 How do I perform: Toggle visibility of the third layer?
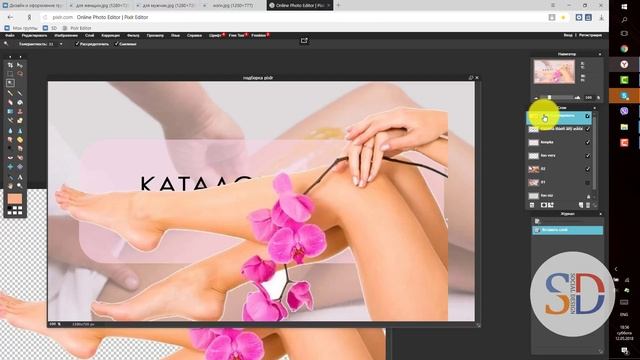(x=587, y=142)
